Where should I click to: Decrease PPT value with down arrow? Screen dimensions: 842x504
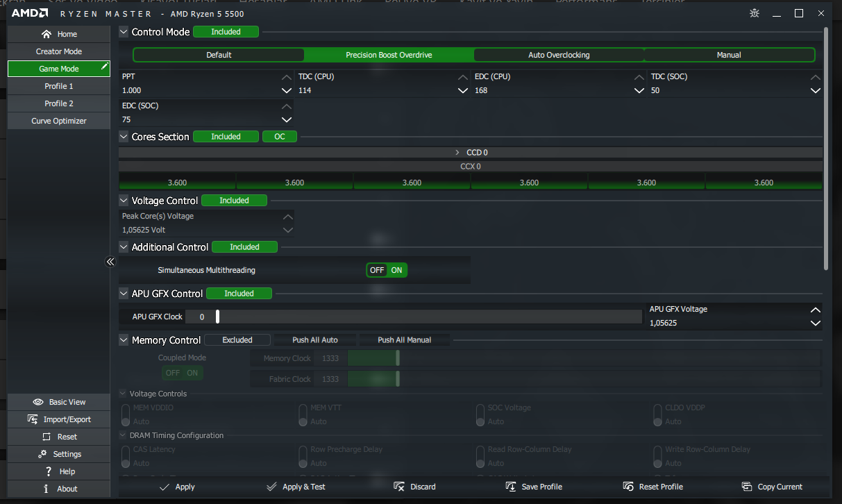pyautogui.click(x=287, y=91)
